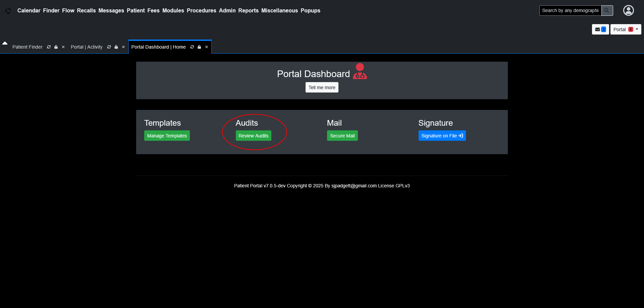Refresh the Portal Dashboard Home tab

click(x=192, y=47)
